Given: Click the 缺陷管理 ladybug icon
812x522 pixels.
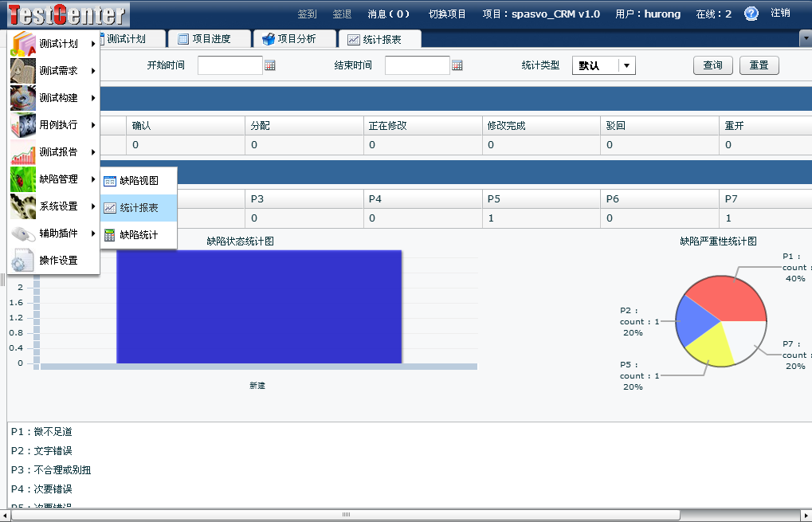Looking at the screenshot, I should (23, 179).
